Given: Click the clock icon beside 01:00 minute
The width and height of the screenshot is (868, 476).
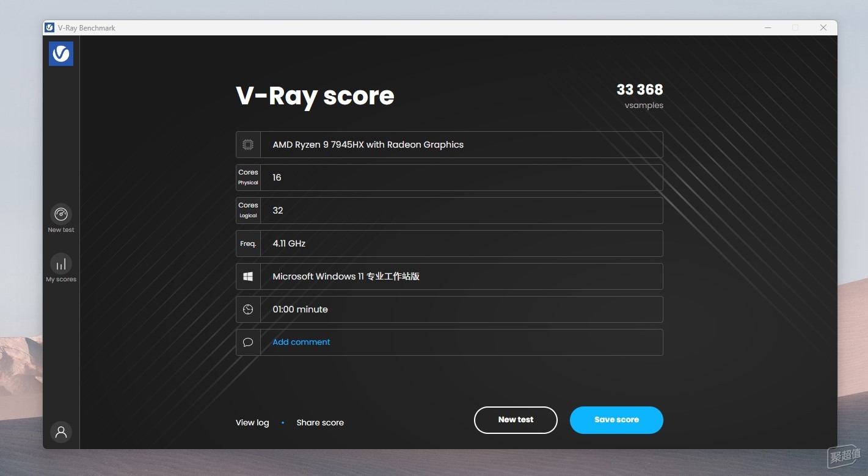Looking at the screenshot, I should point(248,309).
